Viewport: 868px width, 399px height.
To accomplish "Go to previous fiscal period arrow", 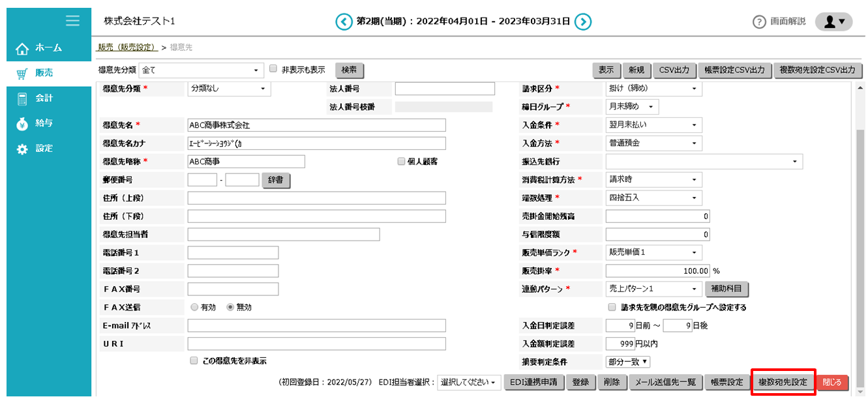I will pos(343,22).
